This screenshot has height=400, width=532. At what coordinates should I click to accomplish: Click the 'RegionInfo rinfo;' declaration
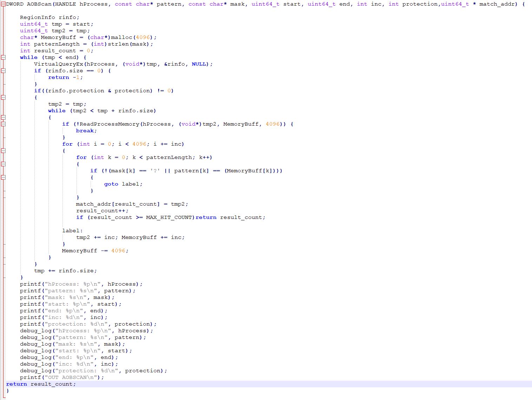[49, 18]
